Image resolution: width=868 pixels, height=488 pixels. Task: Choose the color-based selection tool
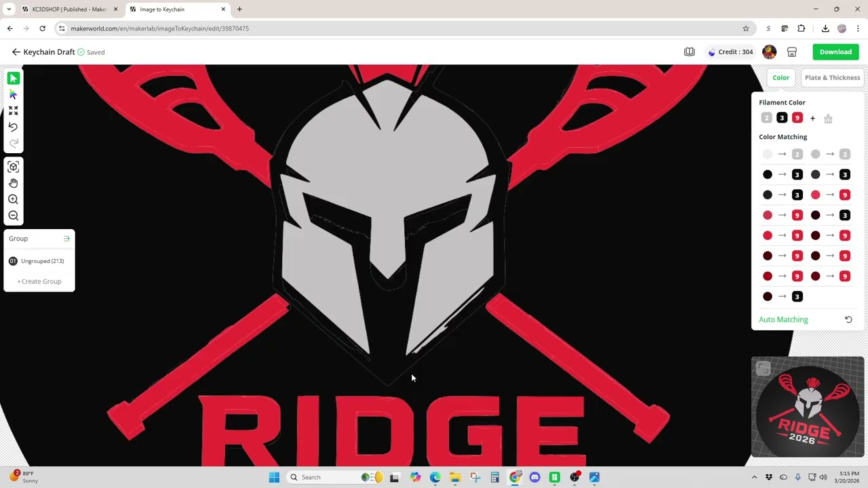click(x=13, y=95)
